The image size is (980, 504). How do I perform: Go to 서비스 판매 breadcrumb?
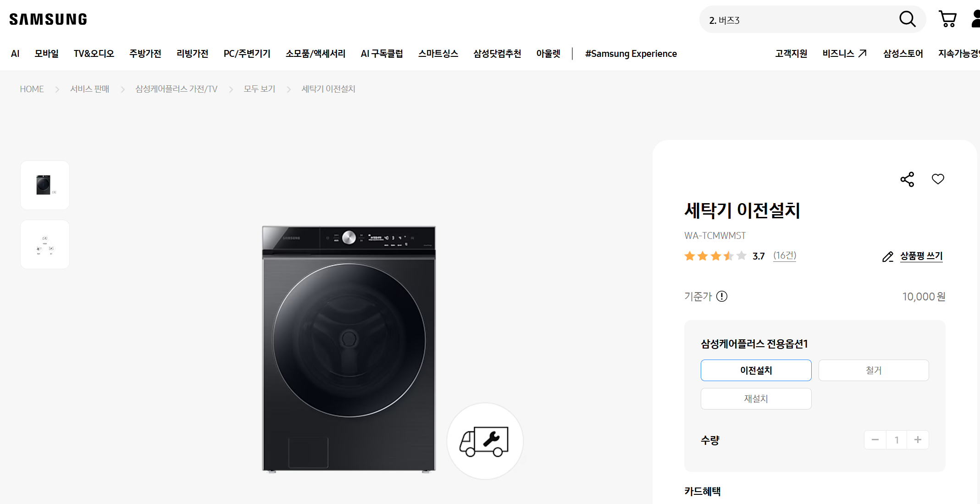(x=89, y=89)
